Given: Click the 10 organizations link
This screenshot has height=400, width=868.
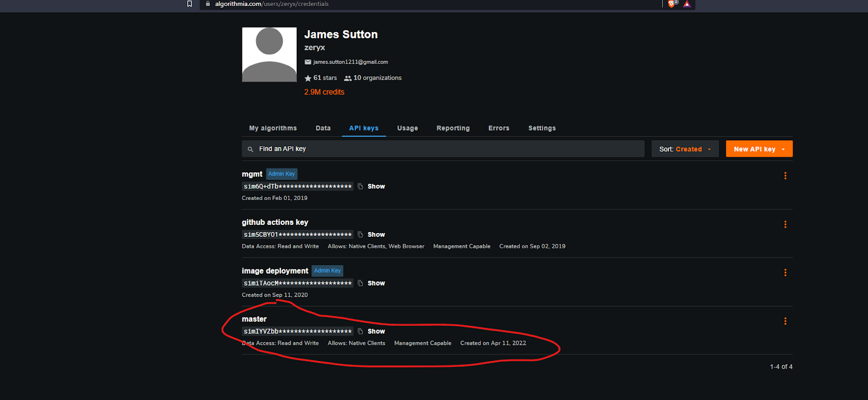Looking at the screenshot, I should (x=378, y=78).
